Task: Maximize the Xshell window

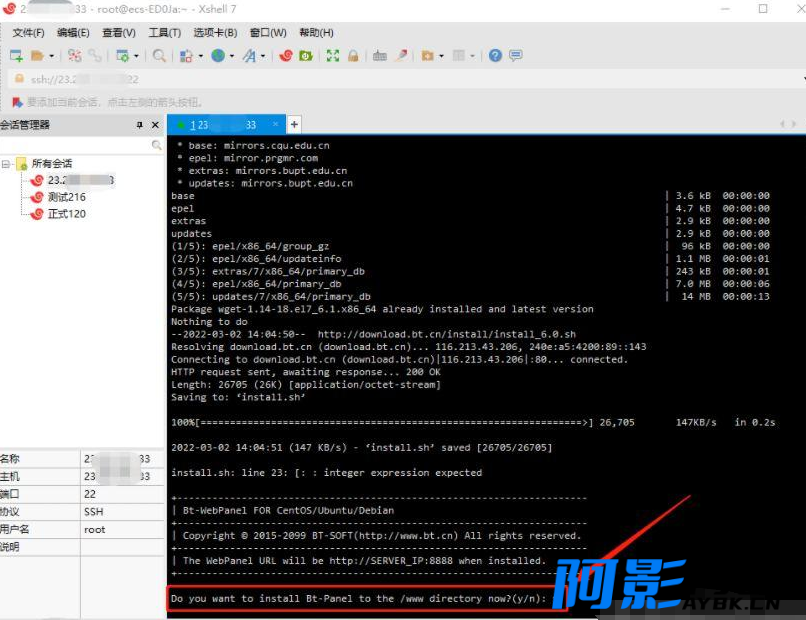Action: [763, 9]
